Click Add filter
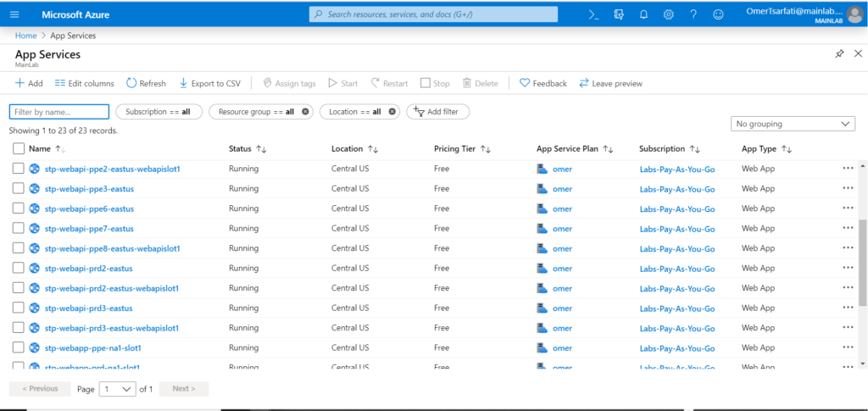 (438, 112)
